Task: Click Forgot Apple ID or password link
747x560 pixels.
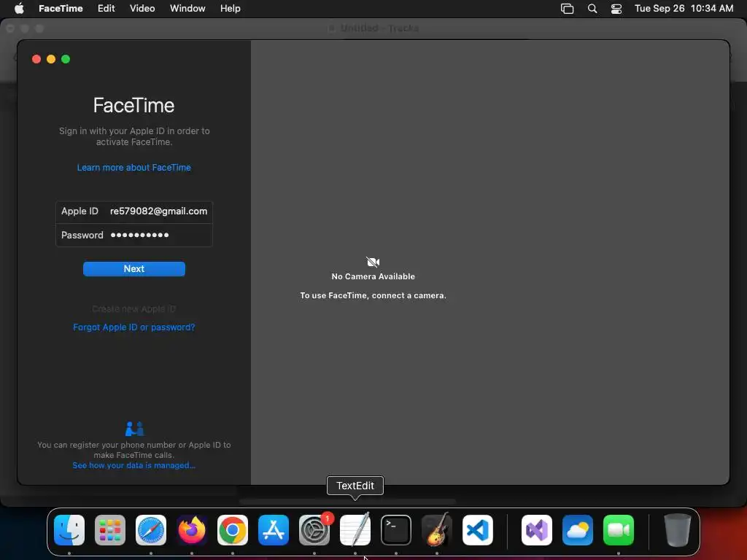Action: pos(134,327)
